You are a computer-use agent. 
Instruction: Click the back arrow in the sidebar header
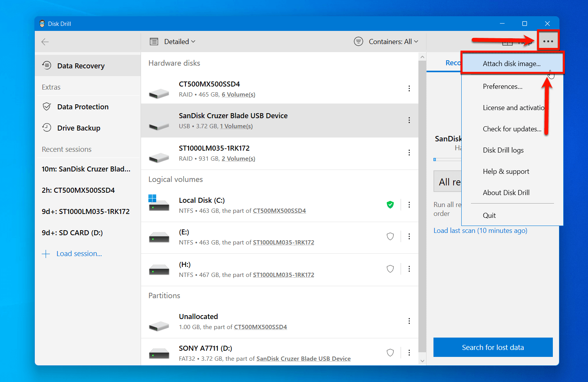45,42
